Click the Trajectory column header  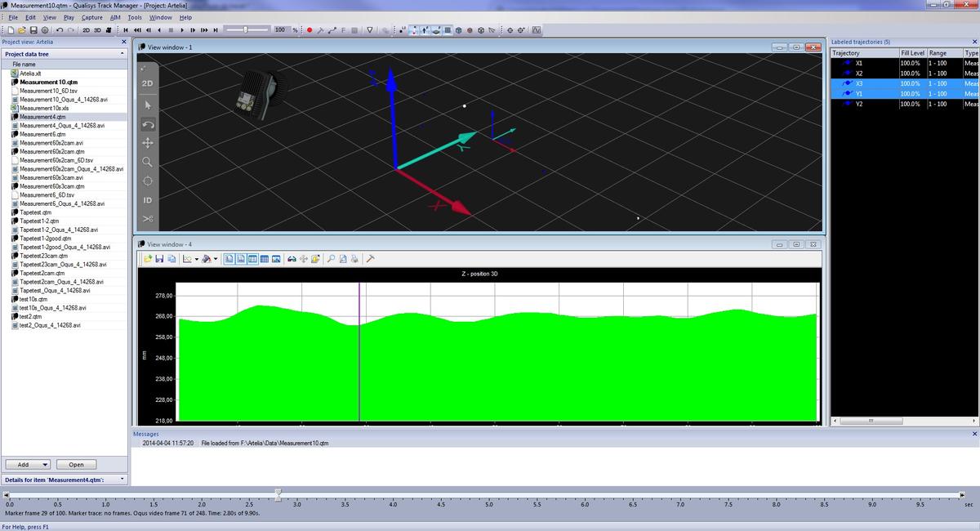tap(864, 52)
